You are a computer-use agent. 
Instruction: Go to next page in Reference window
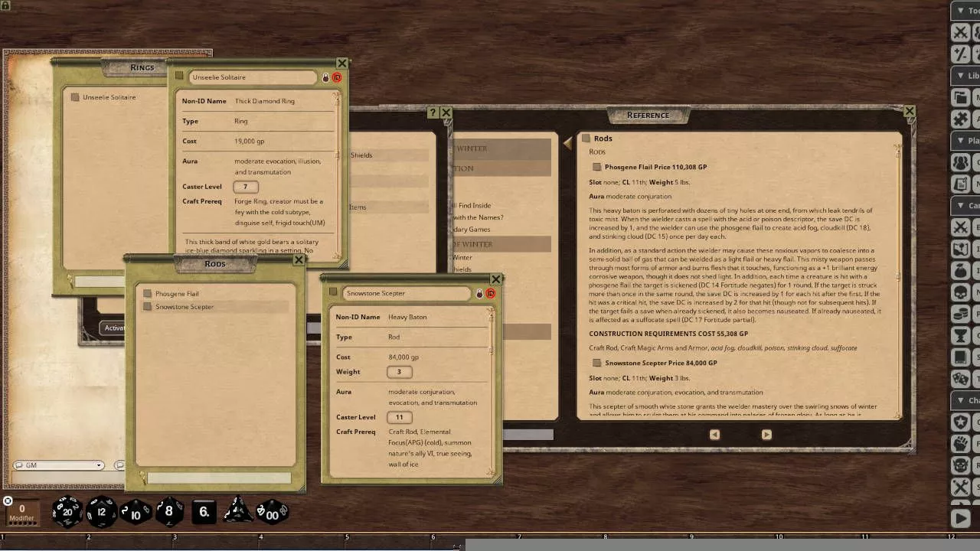pyautogui.click(x=766, y=435)
